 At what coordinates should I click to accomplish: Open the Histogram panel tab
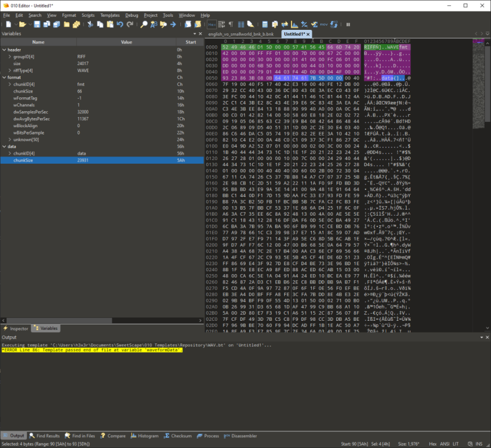click(145, 436)
